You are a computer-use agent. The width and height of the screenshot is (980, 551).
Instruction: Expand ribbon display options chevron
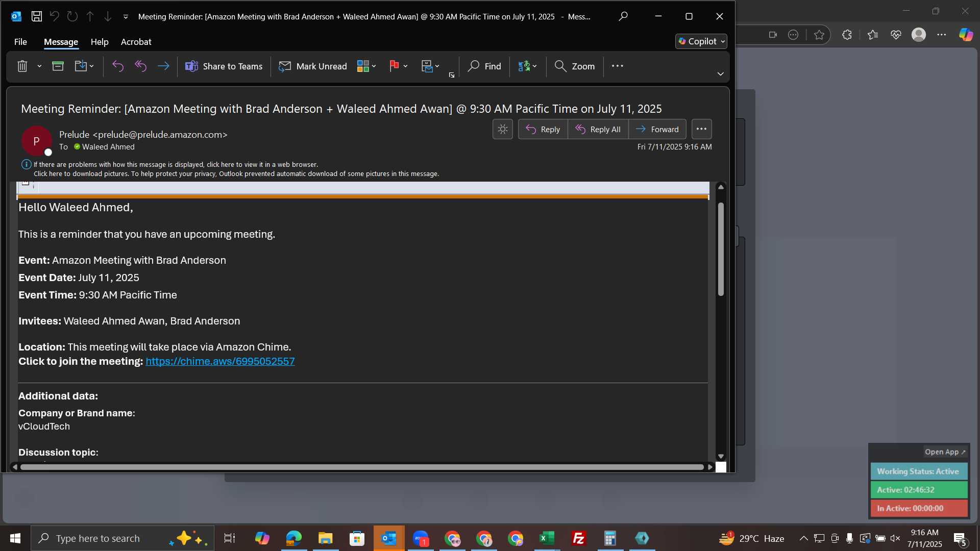(721, 74)
